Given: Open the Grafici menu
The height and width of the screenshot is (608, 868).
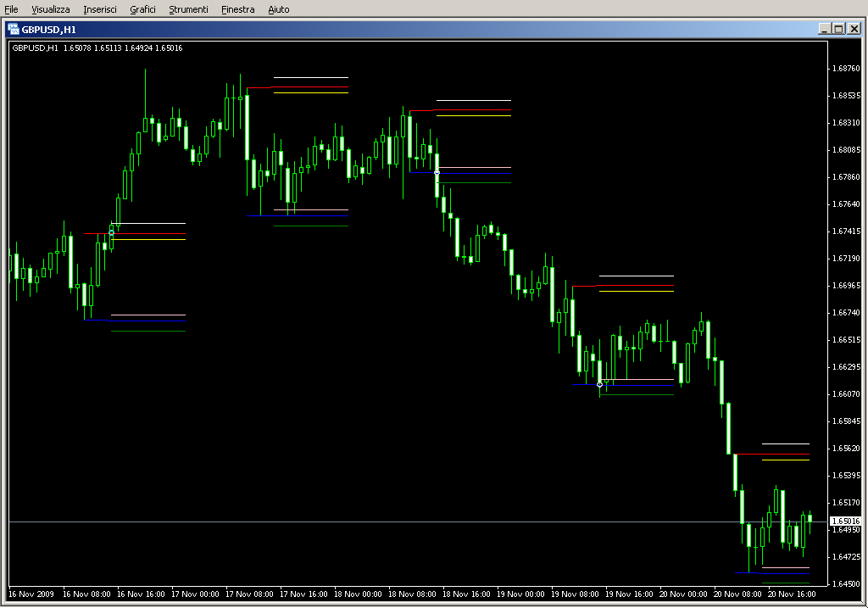Looking at the screenshot, I should (x=142, y=9).
